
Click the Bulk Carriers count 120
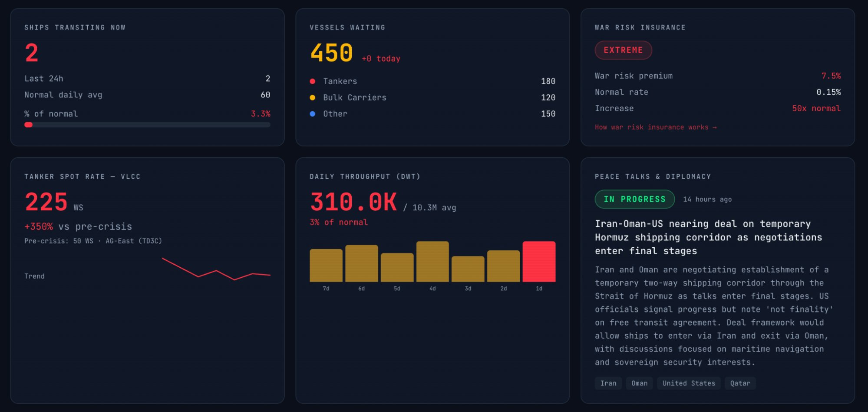(x=548, y=98)
